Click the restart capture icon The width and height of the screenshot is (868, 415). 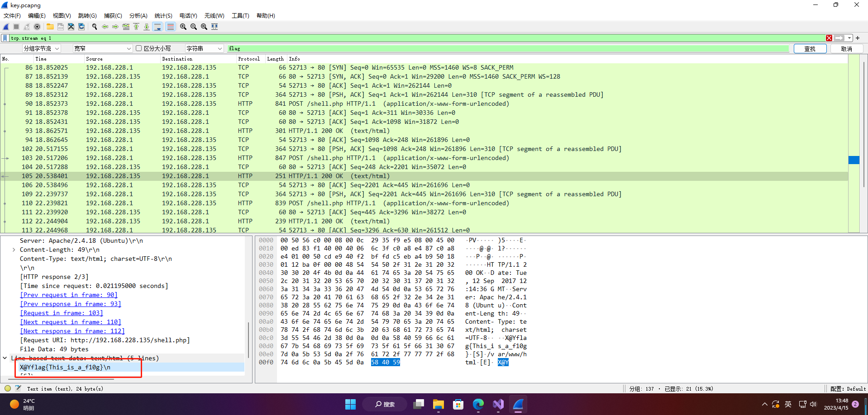[x=27, y=27]
